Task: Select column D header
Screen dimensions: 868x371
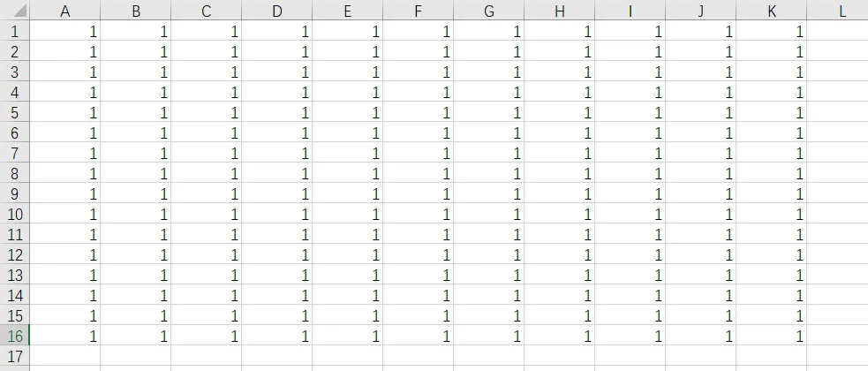Action: pos(276,11)
